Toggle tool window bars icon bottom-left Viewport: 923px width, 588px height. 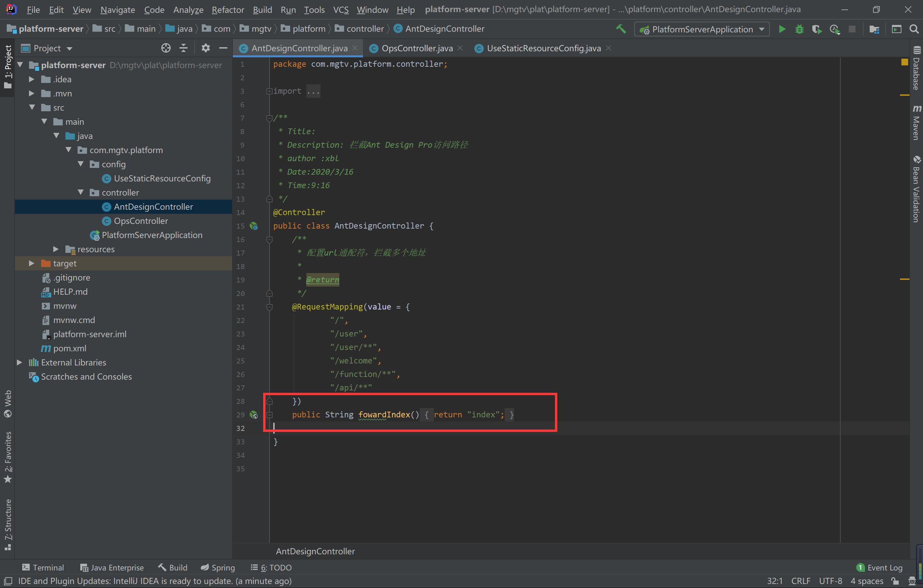(x=8, y=581)
